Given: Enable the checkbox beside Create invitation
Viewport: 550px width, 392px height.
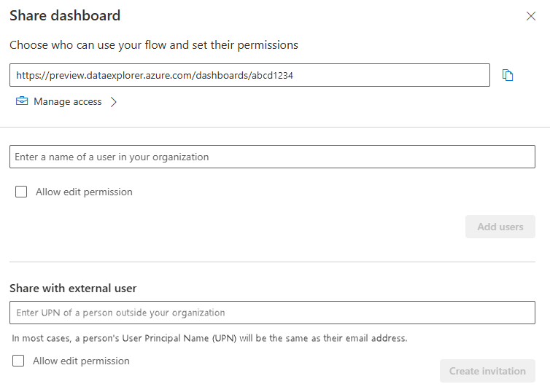Looking at the screenshot, I should click(x=18, y=361).
